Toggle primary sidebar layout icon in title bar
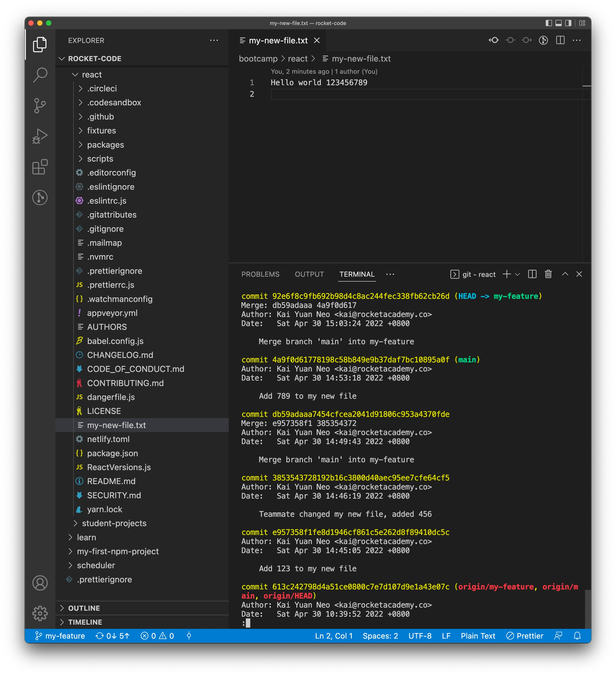 (x=549, y=23)
